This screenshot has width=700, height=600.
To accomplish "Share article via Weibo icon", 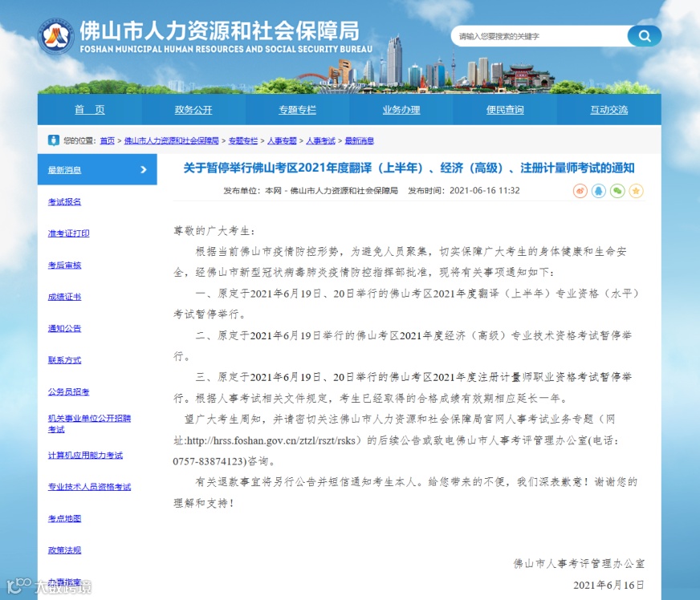I will (x=580, y=191).
